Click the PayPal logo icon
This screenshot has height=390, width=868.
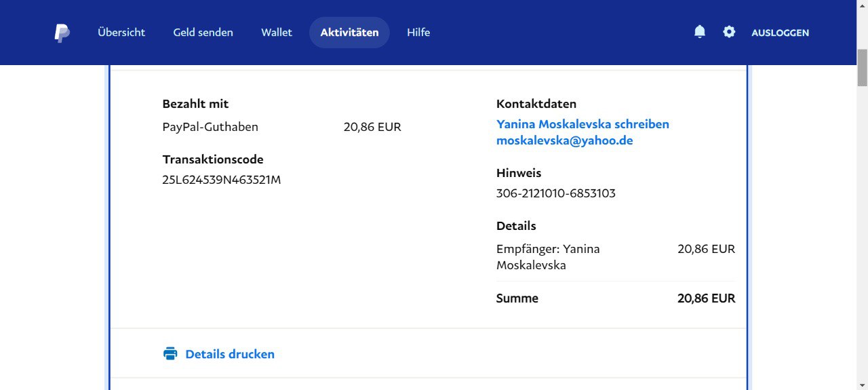pos(62,33)
